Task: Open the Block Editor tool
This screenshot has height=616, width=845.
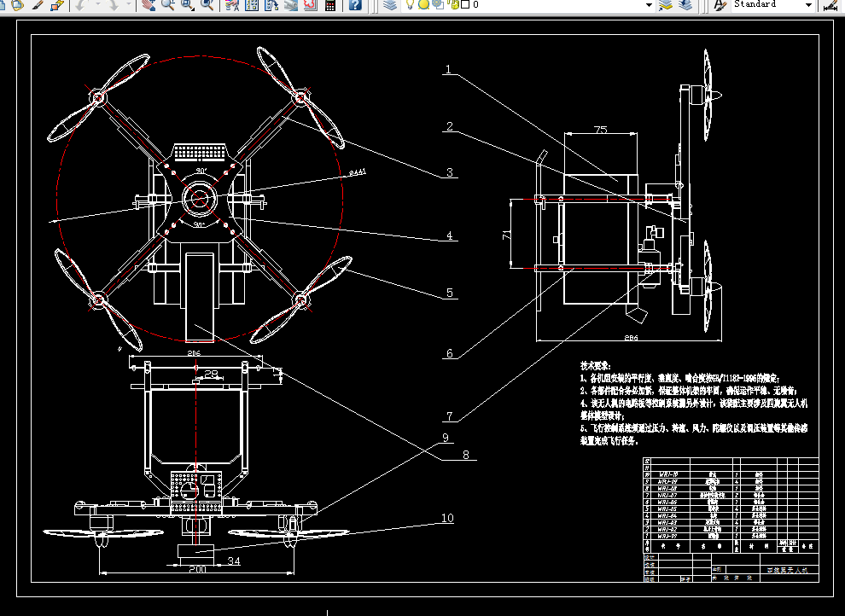Action: coord(56,5)
